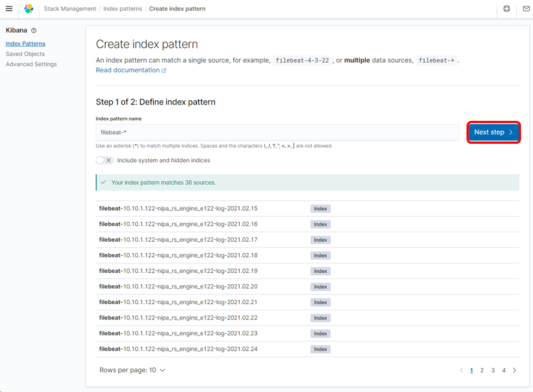Viewport: 533px width, 392px height.
Task: Click the Kibana help question mark icon
Action: pyautogui.click(x=34, y=30)
